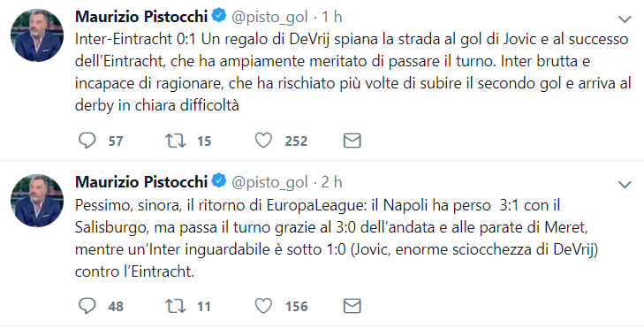644x328 pixels.
Task: Reply to the EuropaLeague Napoli tweet
Action: (87, 306)
